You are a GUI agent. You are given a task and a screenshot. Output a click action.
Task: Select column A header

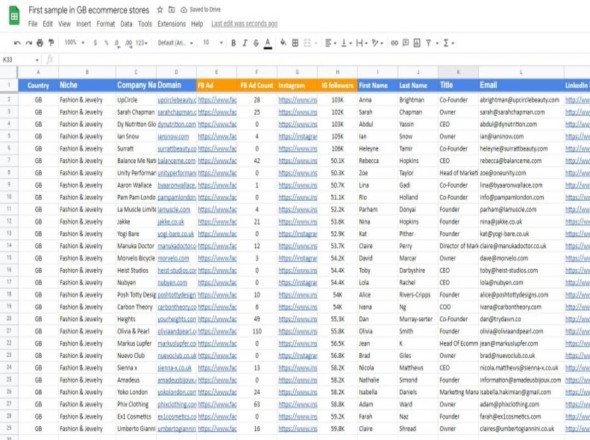pyautogui.click(x=38, y=72)
